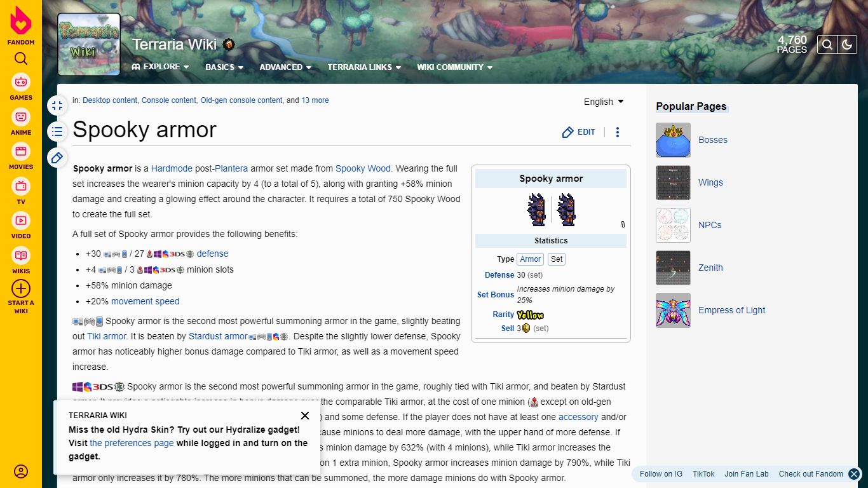This screenshot has width=868, height=488.
Task: Open Fandom sidebar search icon
Action: pos(21,59)
